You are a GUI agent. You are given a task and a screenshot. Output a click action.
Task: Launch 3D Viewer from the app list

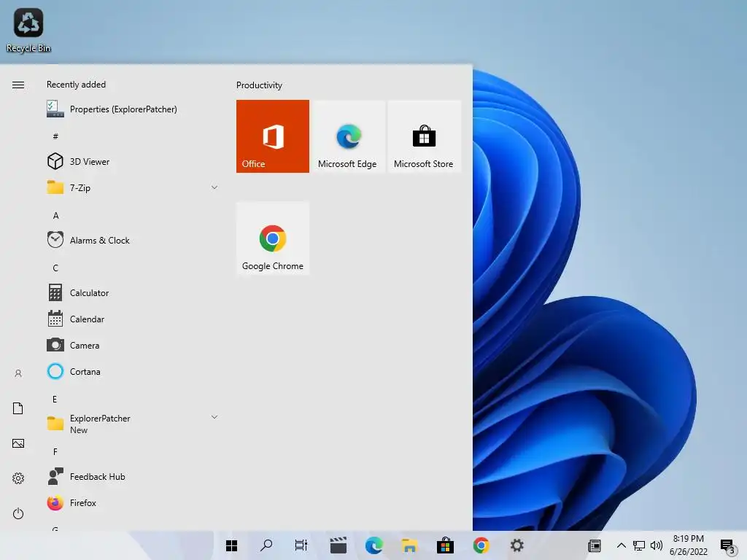(x=133, y=161)
